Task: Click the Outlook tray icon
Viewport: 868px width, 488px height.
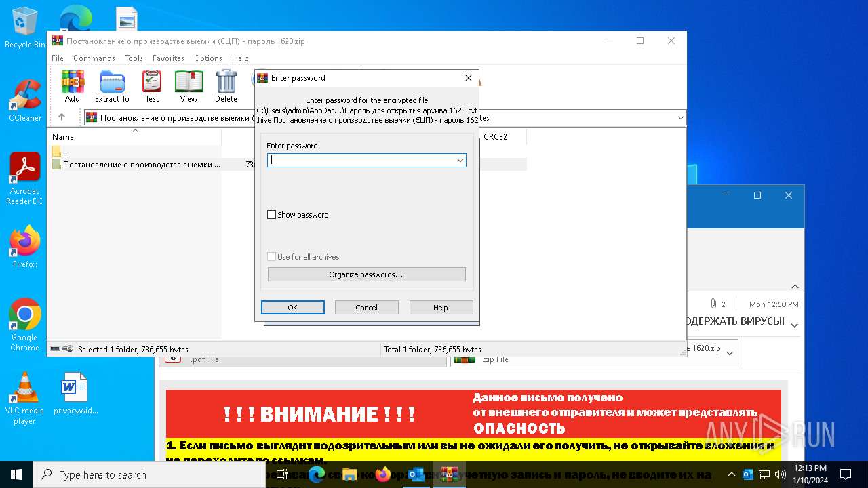Action: pyautogui.click(x=748, y=474)
